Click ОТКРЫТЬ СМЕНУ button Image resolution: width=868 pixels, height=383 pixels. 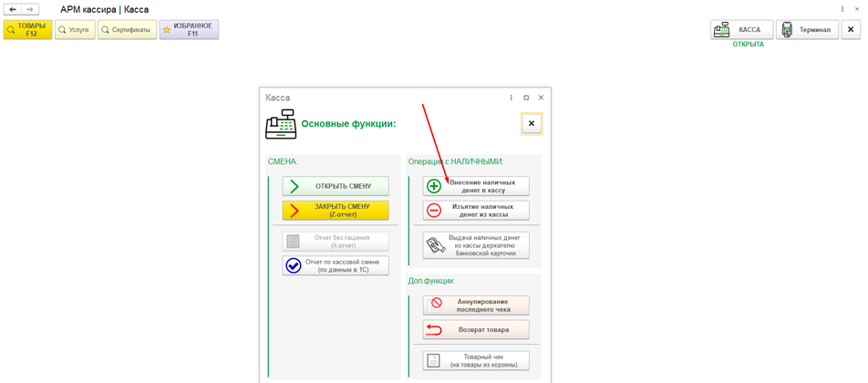pyautogui.click(x=336, y=186)
